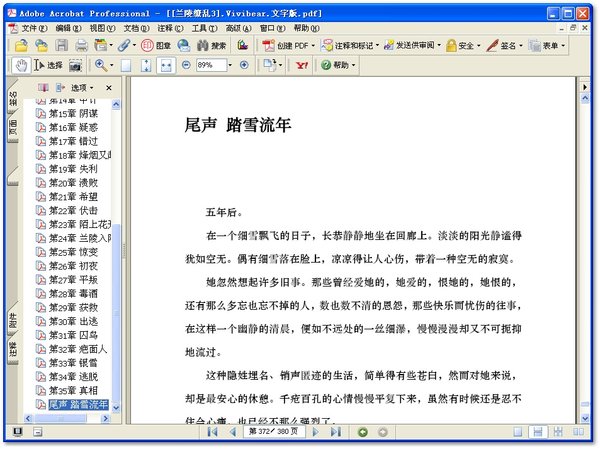Switch to Continuous page layout
The width and height of the screenshot is (600, 449).
538,432
